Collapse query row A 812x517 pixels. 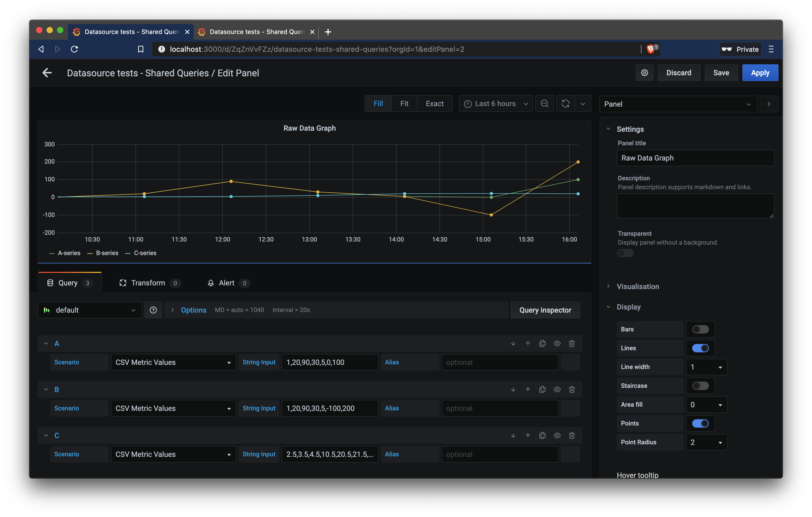click(x=46, y=343)
